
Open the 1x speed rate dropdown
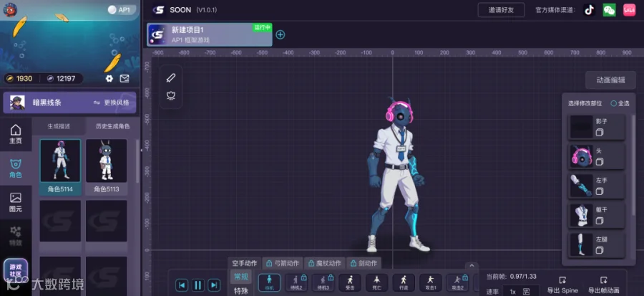pyautogui.click(x=521, y=292)
